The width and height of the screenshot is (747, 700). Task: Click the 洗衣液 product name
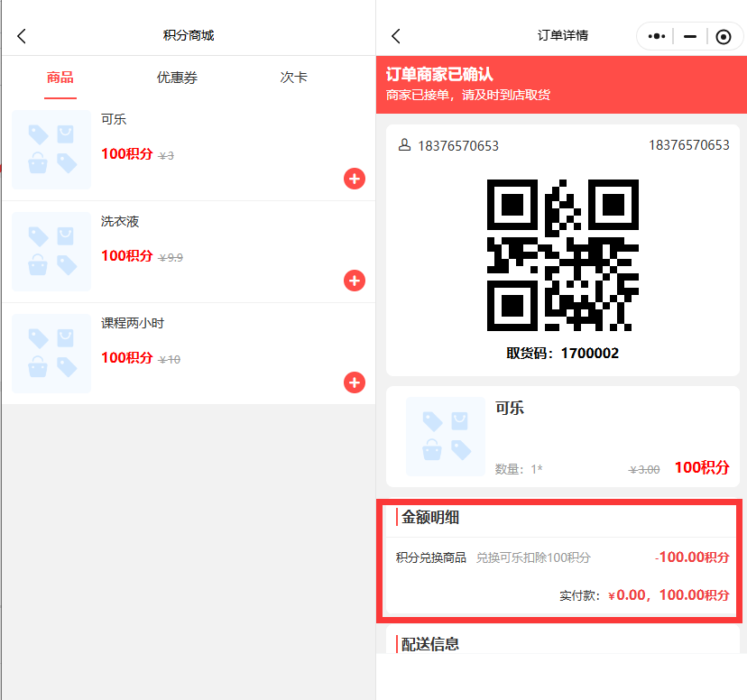pyautogui.click(x=120, y=221)
